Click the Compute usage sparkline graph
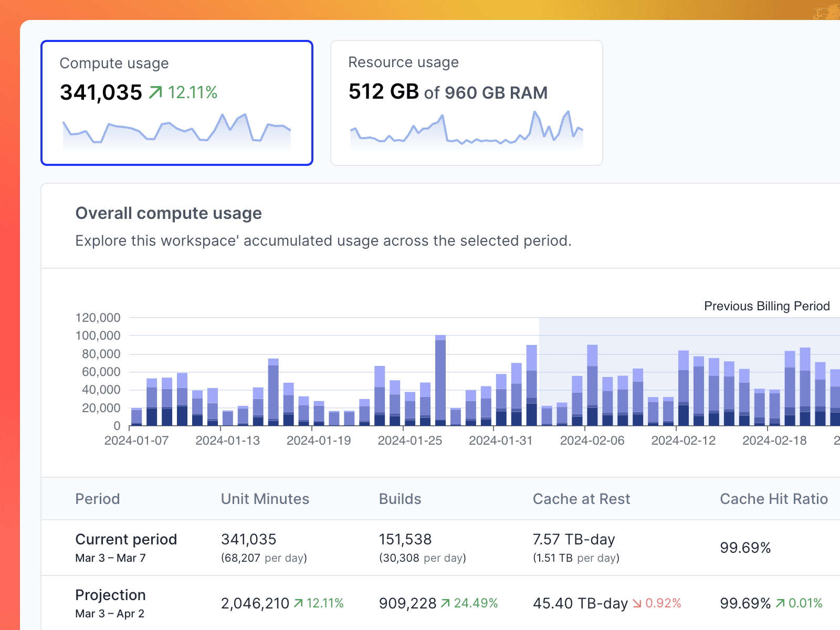The width and height of the screenshot is (840, 630). [177, 131]
